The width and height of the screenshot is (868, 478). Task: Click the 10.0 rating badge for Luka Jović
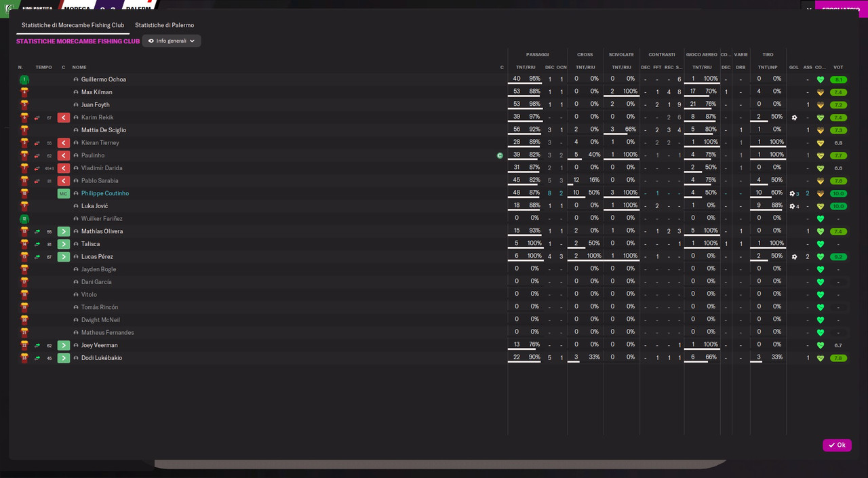tap(838, 206)
